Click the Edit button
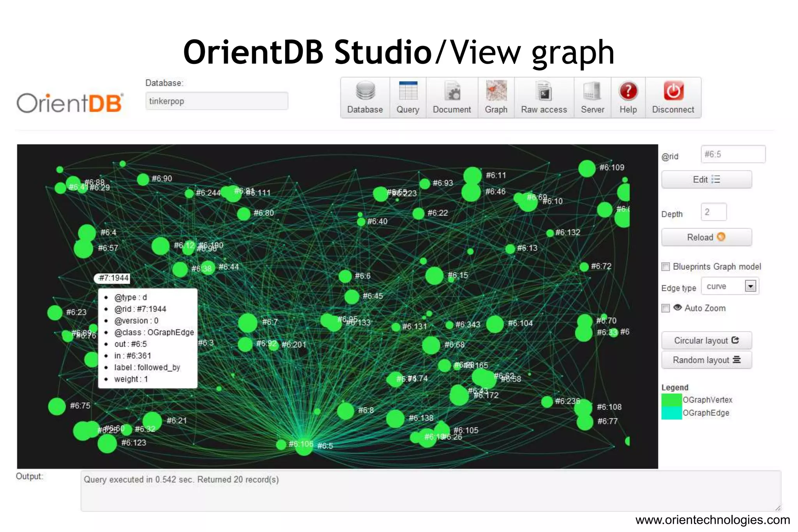 [x=706, y=179]
